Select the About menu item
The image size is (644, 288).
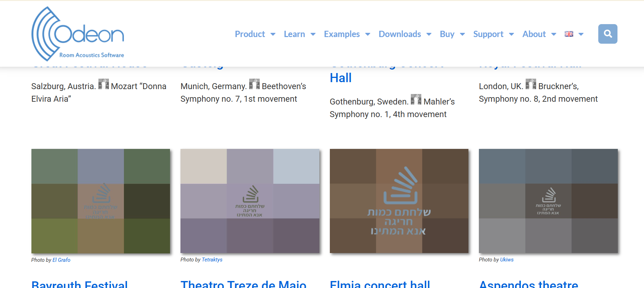click(x=534, y=34)
